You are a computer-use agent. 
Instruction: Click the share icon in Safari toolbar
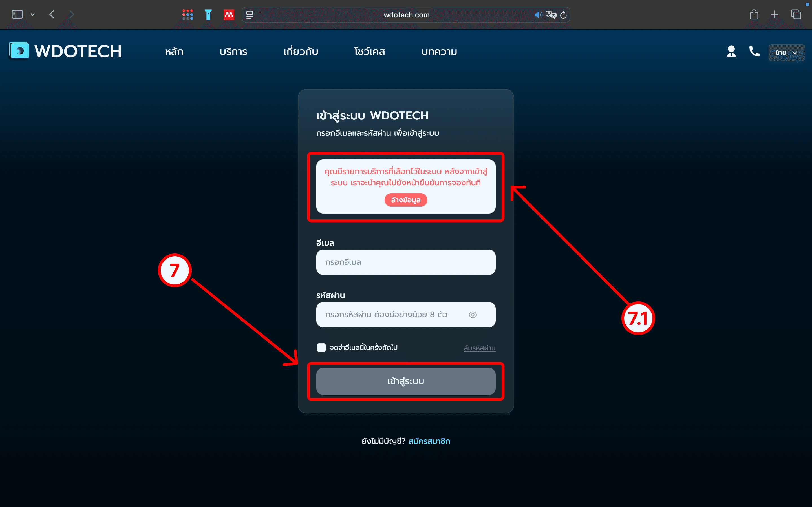pyautogui.click(x=754, y=14)
